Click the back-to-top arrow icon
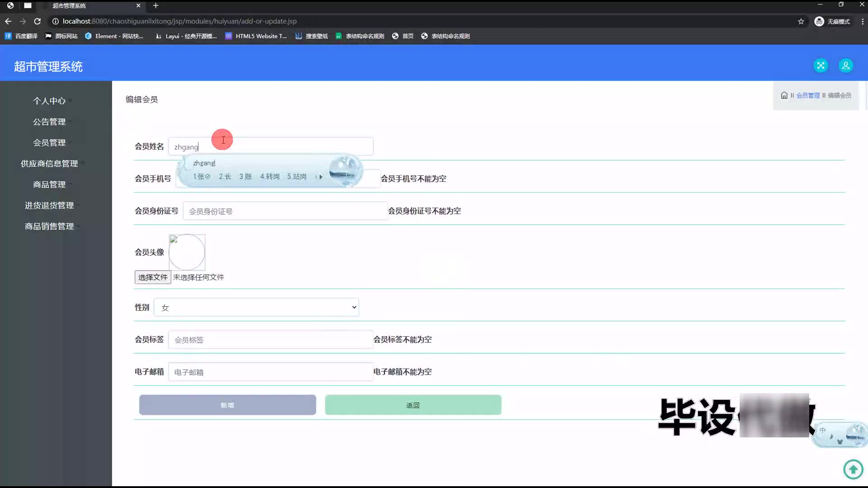868x488 pixels. click(853, 469)
